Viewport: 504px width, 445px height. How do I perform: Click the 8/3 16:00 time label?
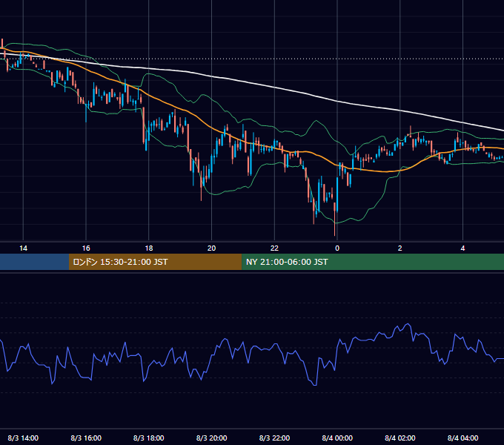pos(86,438)
